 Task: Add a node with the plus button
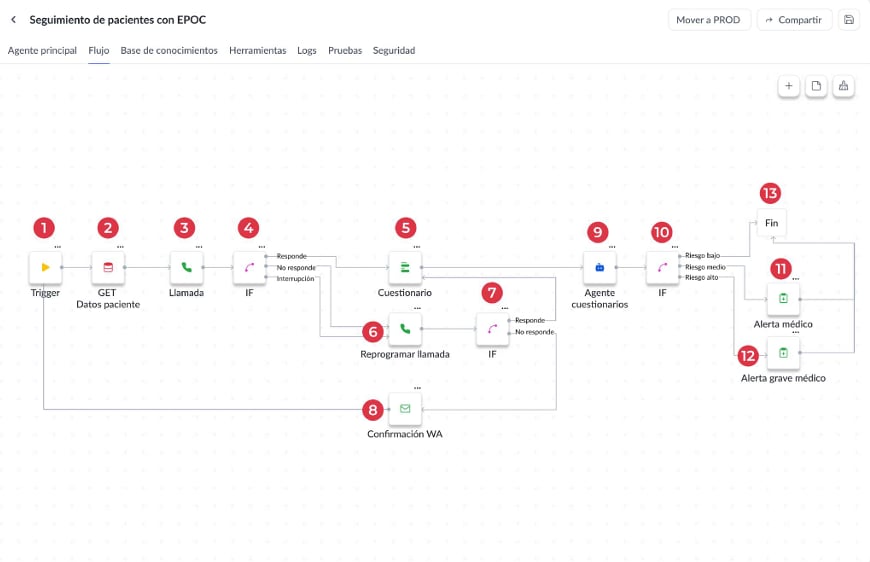788,86
